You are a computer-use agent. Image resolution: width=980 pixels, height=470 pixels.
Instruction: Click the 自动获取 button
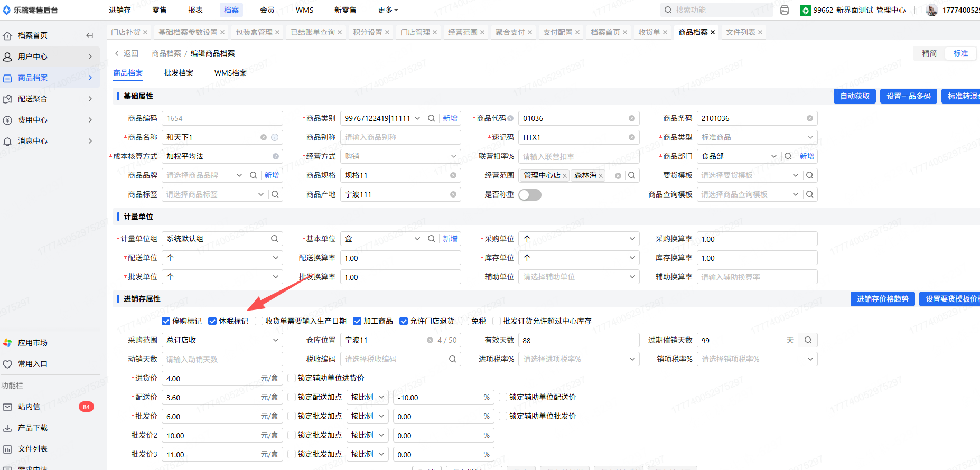(855, 96)
